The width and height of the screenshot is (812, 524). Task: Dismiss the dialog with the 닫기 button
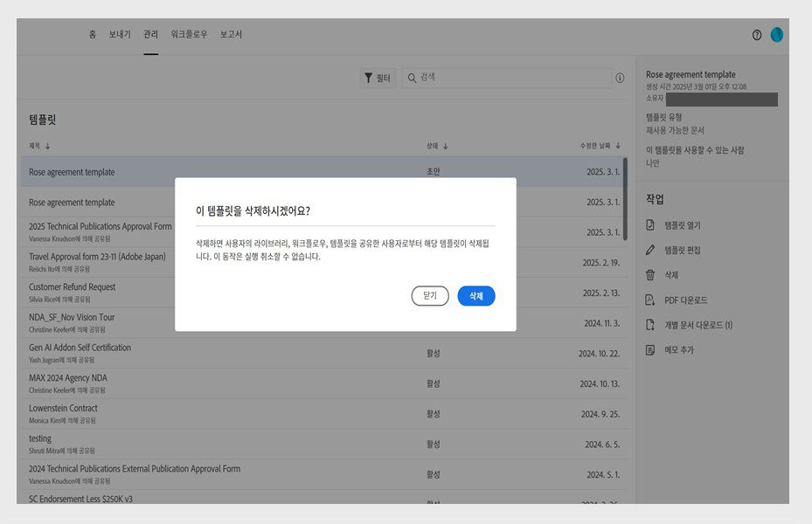click(x=429, y=296)
